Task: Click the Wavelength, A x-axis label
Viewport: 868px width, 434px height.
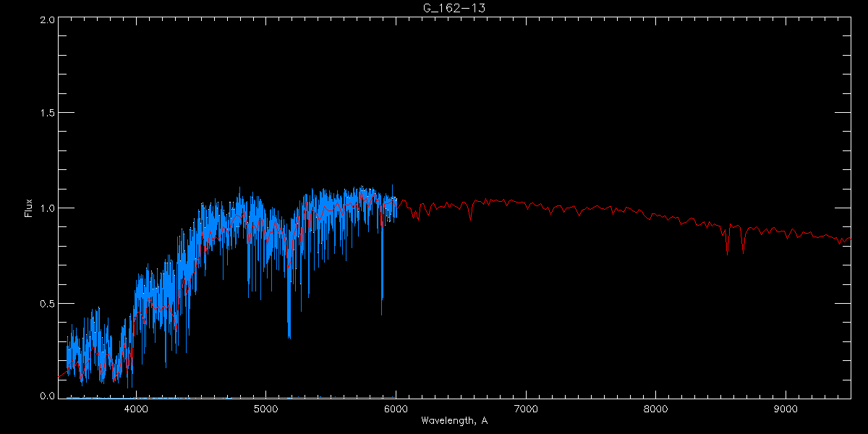Action: [x=454, y=420]
